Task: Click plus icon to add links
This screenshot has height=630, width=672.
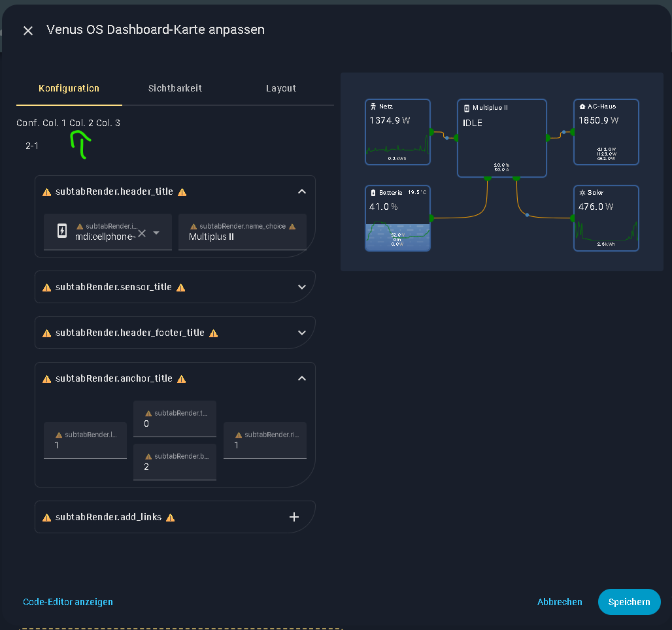Action: [294, 517]
